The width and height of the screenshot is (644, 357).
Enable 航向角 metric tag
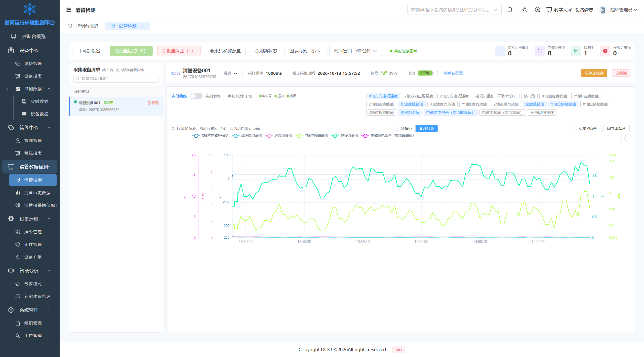click(x=529, y=96)
